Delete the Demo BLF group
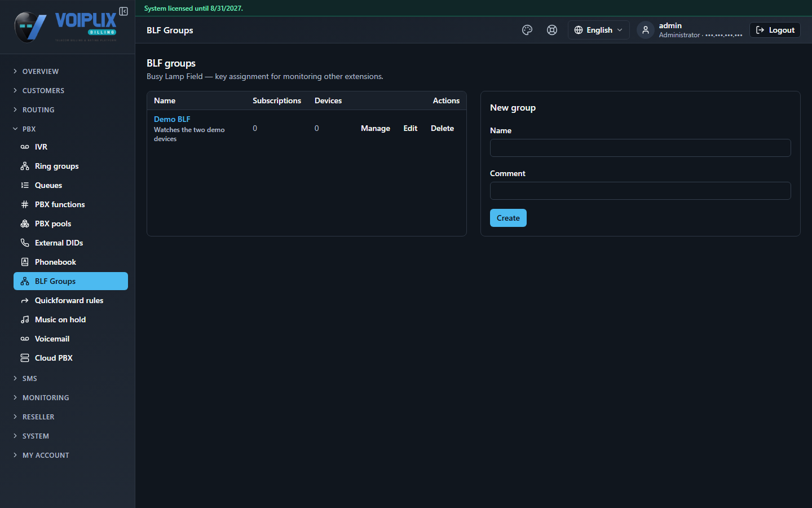This screenshot has height=508, width=812. point(442,128)
